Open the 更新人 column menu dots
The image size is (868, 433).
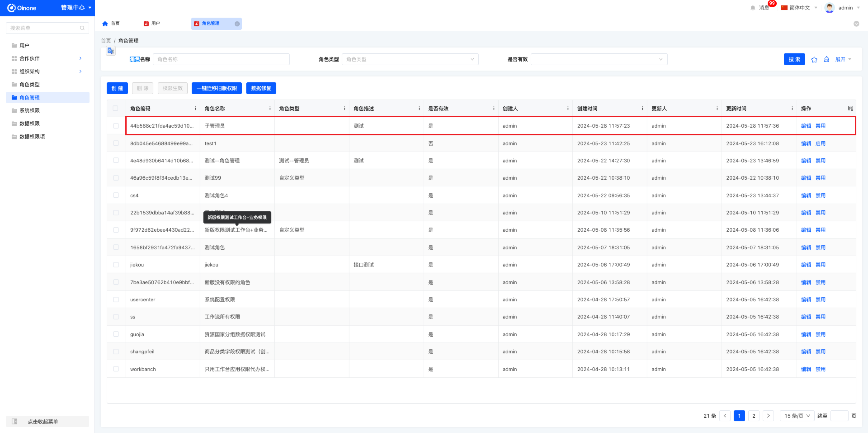717,108
